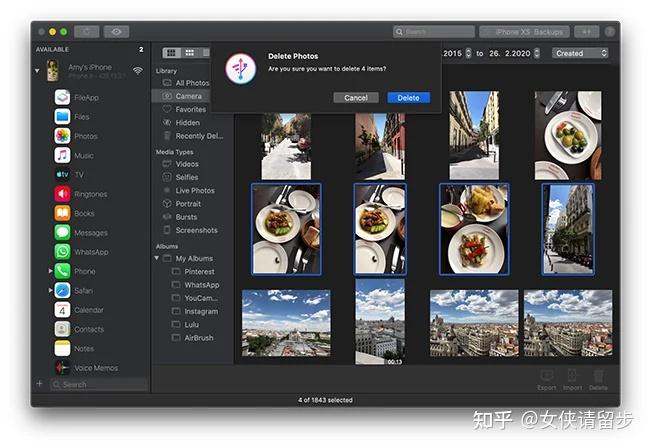Viewport: 651px width, 448px height.
Task: Open the Created sort dropdown
Action: (x=580, y=53)
